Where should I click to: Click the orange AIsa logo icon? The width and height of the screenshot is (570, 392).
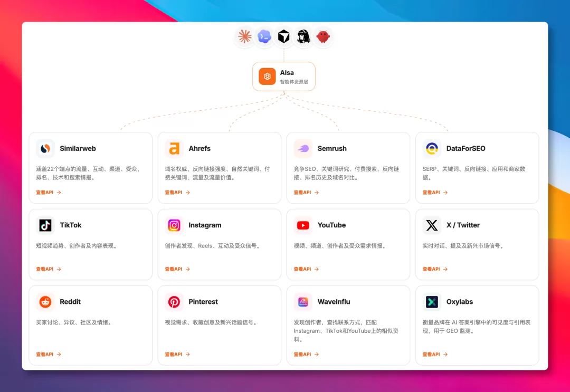[x=267, y=77]
